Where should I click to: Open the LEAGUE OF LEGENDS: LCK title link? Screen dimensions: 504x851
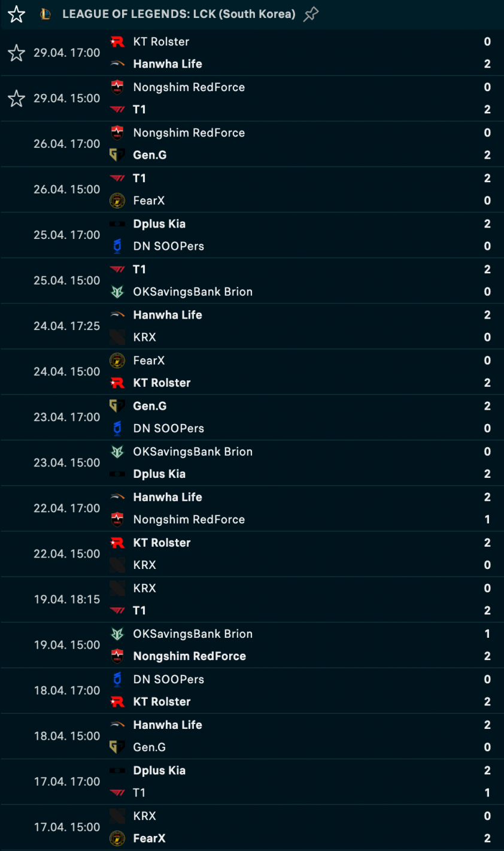point(178,14)
